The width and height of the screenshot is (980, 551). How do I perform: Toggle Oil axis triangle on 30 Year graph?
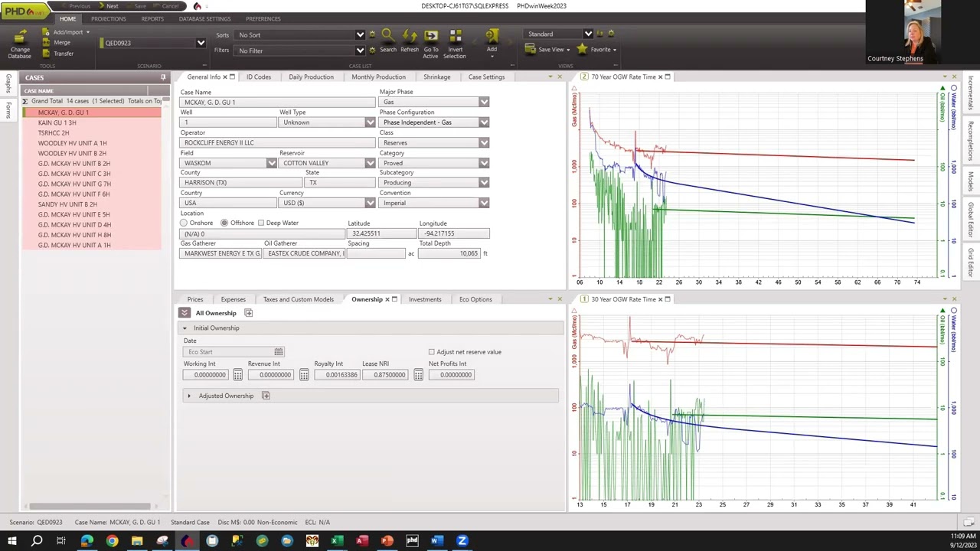[942, 311]
